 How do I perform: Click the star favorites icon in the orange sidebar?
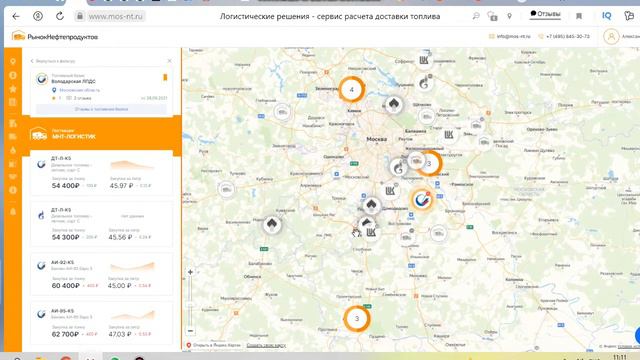[13, 89]
